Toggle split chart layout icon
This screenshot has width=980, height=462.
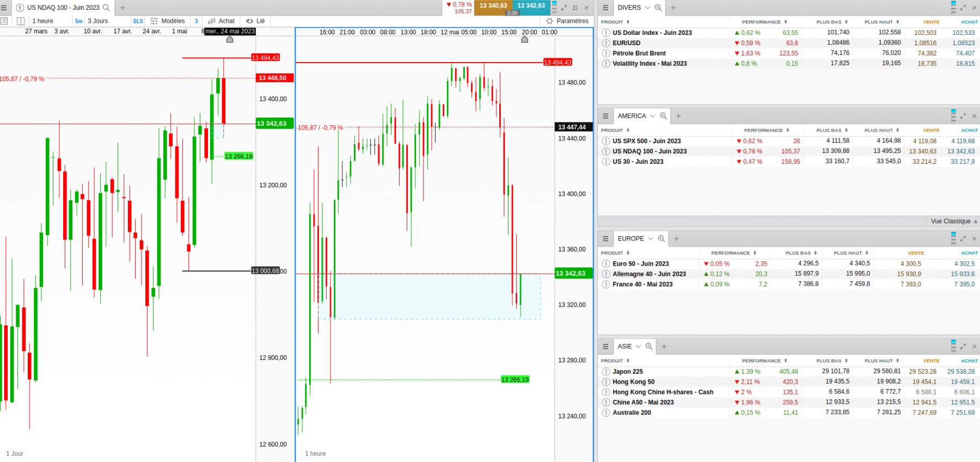pos(21,21)
